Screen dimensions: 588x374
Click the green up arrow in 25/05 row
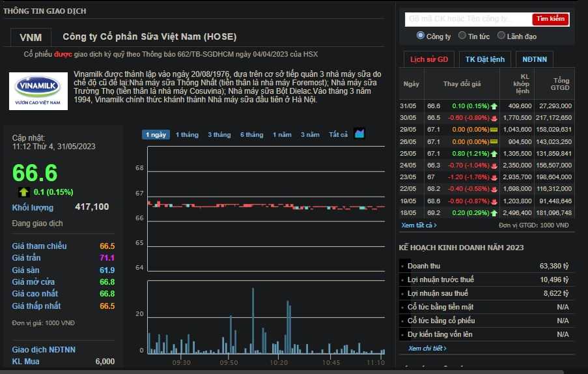pyautogui.click(x=494, y=154)
